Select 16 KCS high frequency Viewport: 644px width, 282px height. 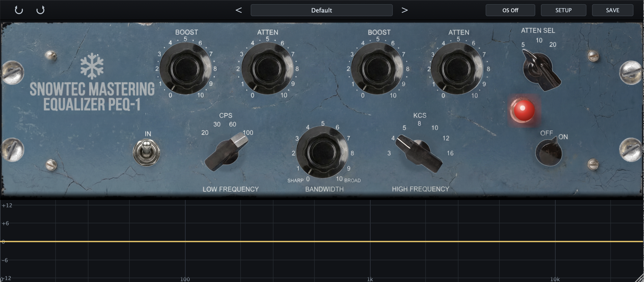[450, 153]
